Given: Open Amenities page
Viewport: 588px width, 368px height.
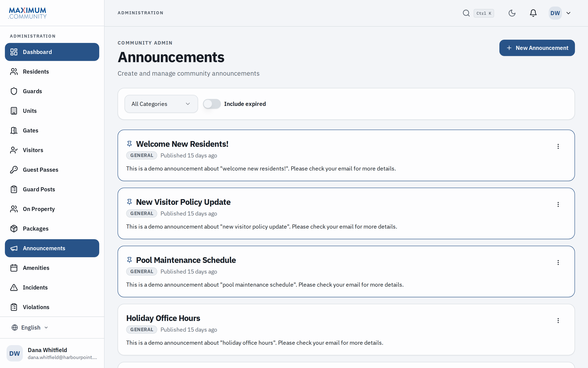Looking at the screenshot, I should [52, 268].
